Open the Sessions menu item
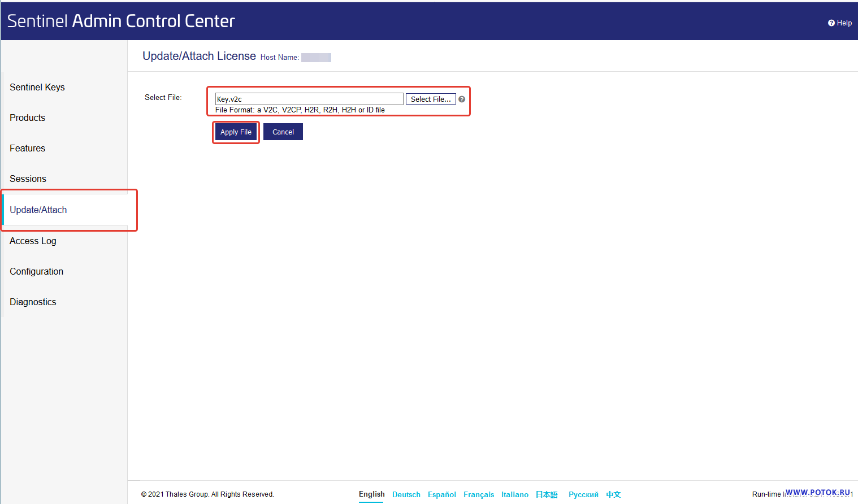Screen dimensions: 858x504 (x=28, y=179)
